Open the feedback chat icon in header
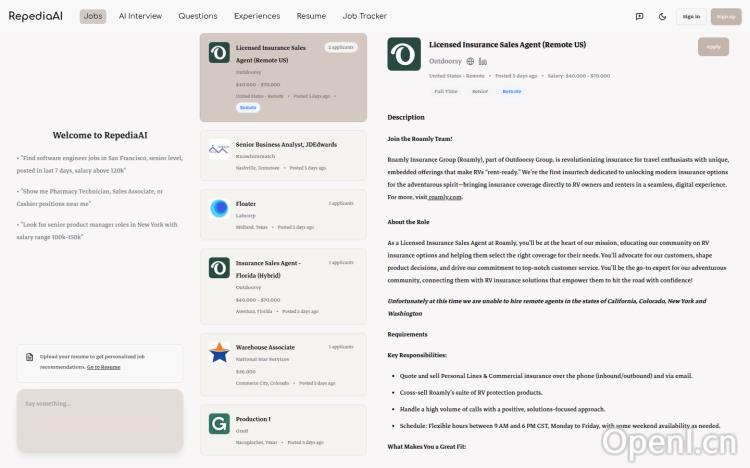 pos(639,16)
